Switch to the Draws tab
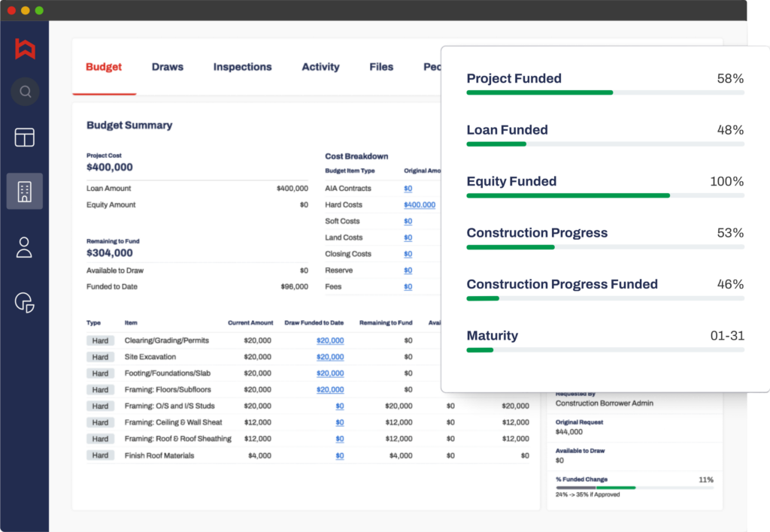 point(167,67)
